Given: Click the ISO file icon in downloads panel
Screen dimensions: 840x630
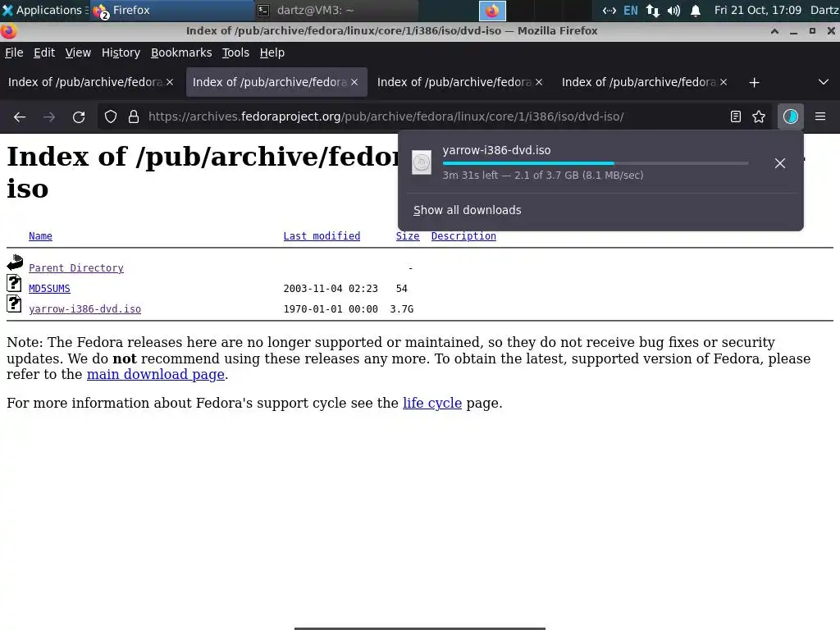Looking at the screenshot, I should click(x=422, y=162).
